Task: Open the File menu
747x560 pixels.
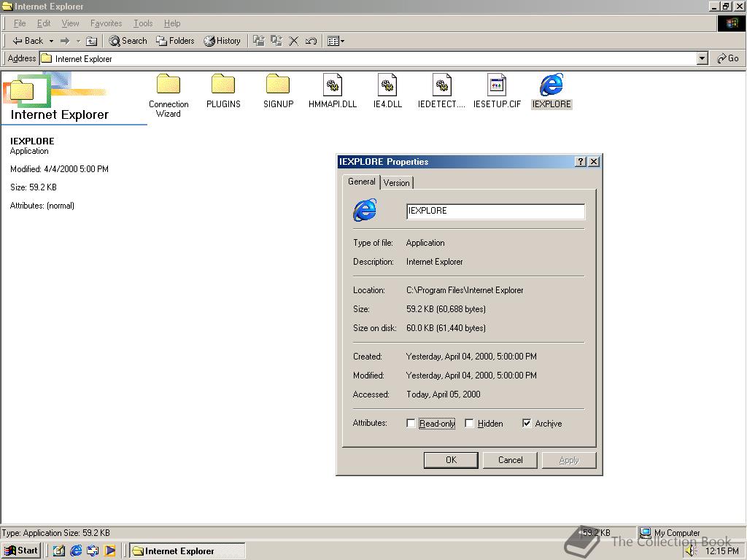Action: 20,23
